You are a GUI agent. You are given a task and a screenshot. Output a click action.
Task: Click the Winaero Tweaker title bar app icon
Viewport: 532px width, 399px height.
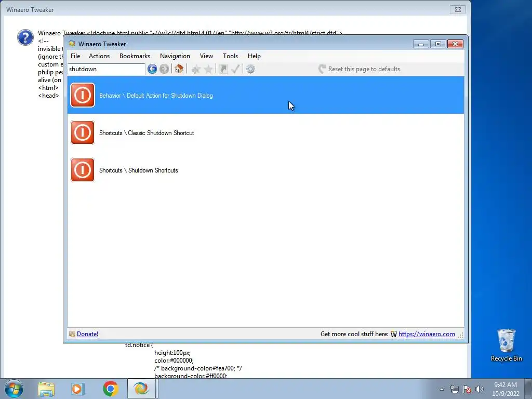72,44
